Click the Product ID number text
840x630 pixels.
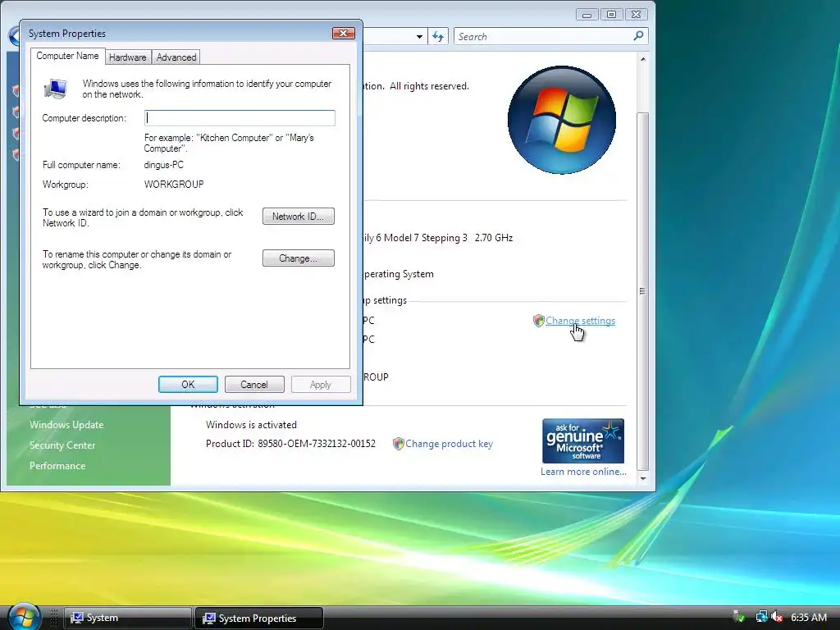pyautogui.click(x=317, y=444)
